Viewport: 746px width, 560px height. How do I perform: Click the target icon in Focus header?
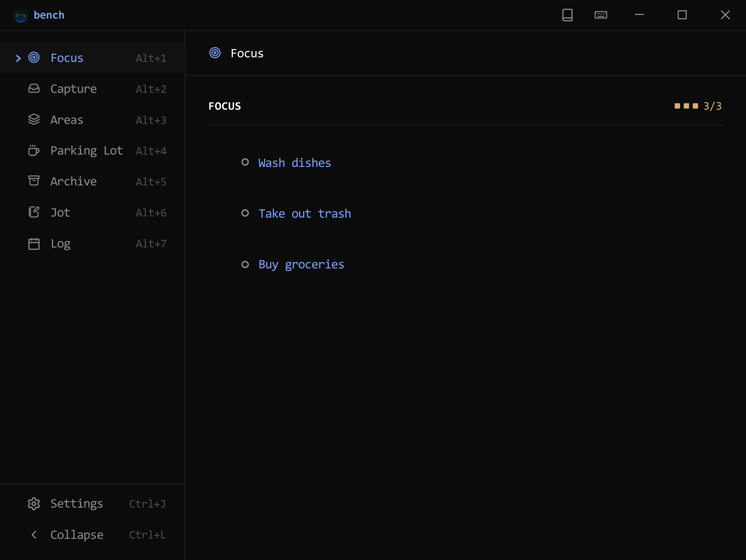point(215,53)
